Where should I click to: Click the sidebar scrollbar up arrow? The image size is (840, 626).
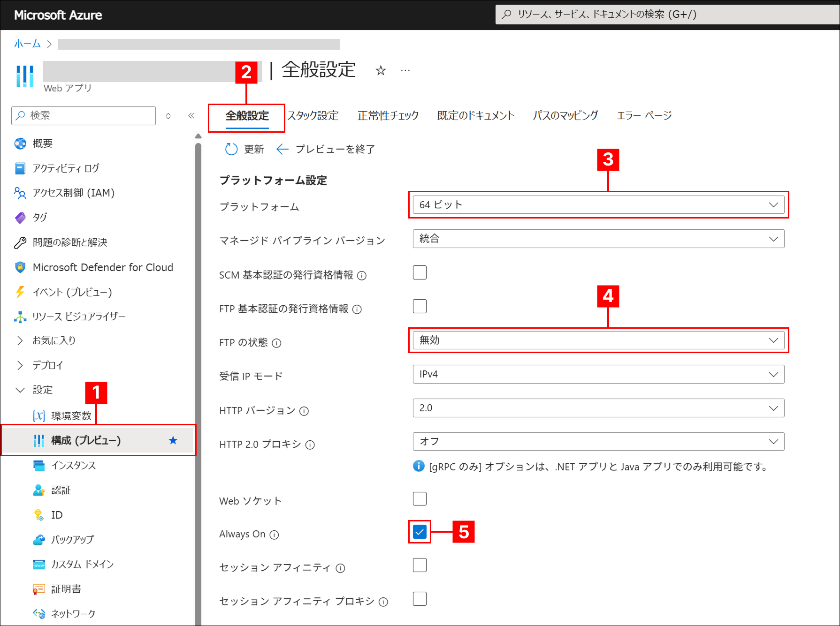(198, 136)
